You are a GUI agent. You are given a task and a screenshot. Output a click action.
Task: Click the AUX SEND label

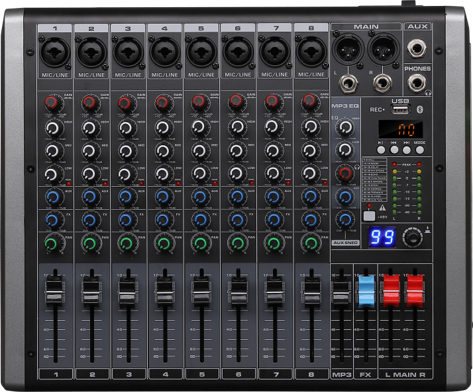pyautogui.click(x=345, y=243)
